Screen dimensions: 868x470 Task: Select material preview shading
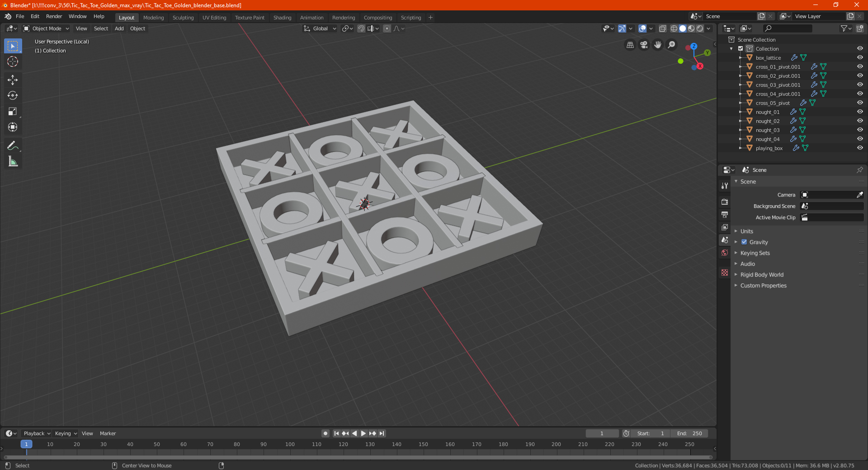691,28
